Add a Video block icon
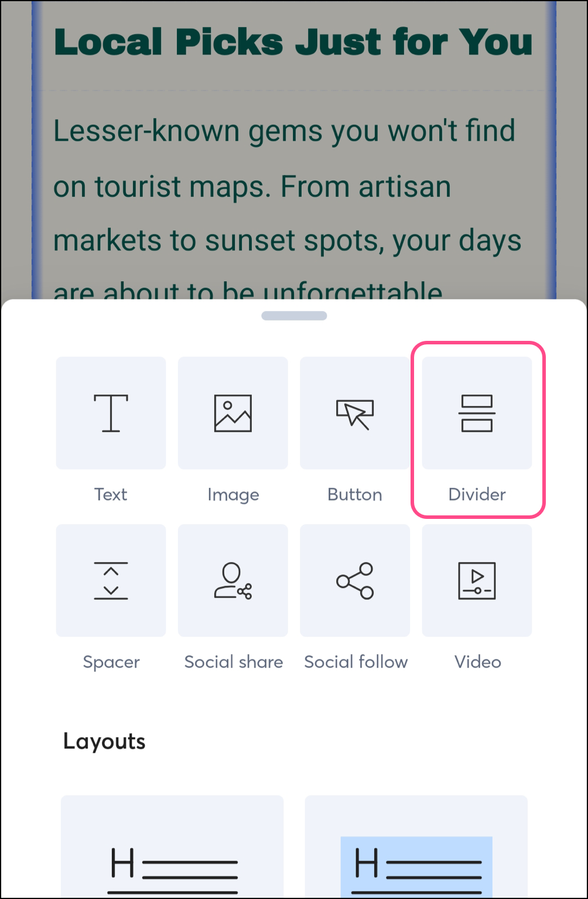Viewport: 588px width, 899px height. pos(477,580)
